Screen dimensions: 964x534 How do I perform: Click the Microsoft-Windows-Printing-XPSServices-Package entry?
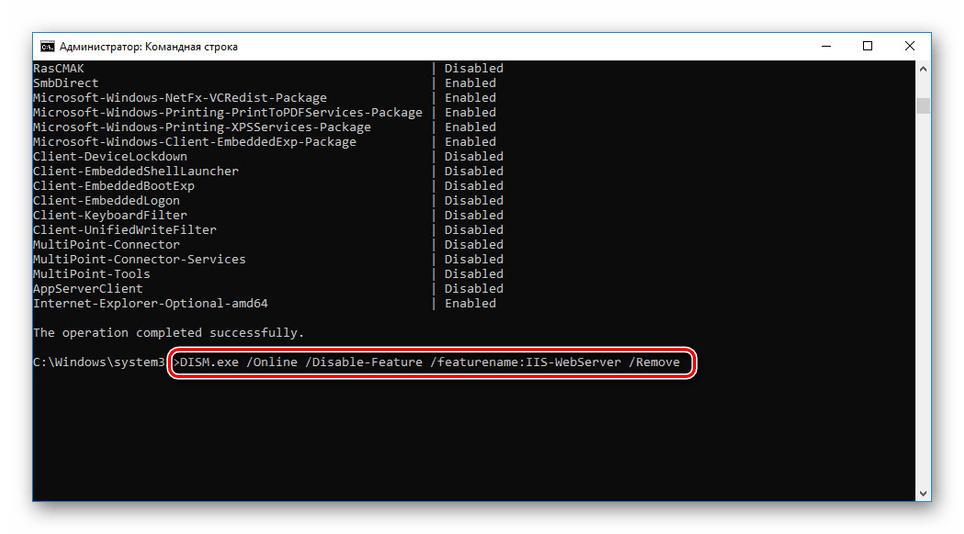pyautogui.click(x=201, y=127)
